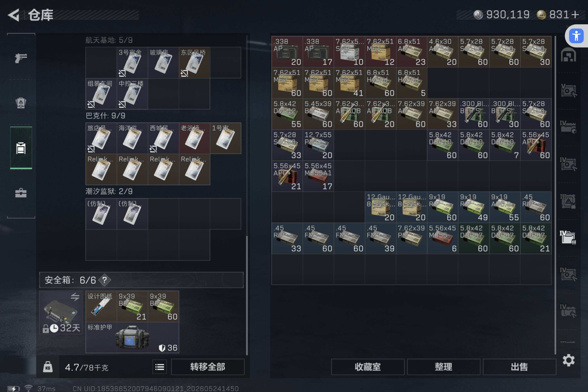Screen dimensions: 588x392
Task: Select the 5.8x42 DBP87 stack of 21
Action: pos(536,238)
